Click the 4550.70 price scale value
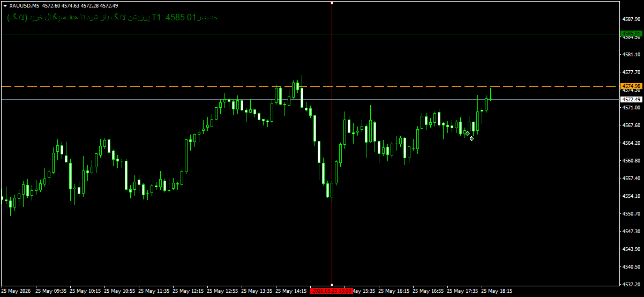 (632, 214)
